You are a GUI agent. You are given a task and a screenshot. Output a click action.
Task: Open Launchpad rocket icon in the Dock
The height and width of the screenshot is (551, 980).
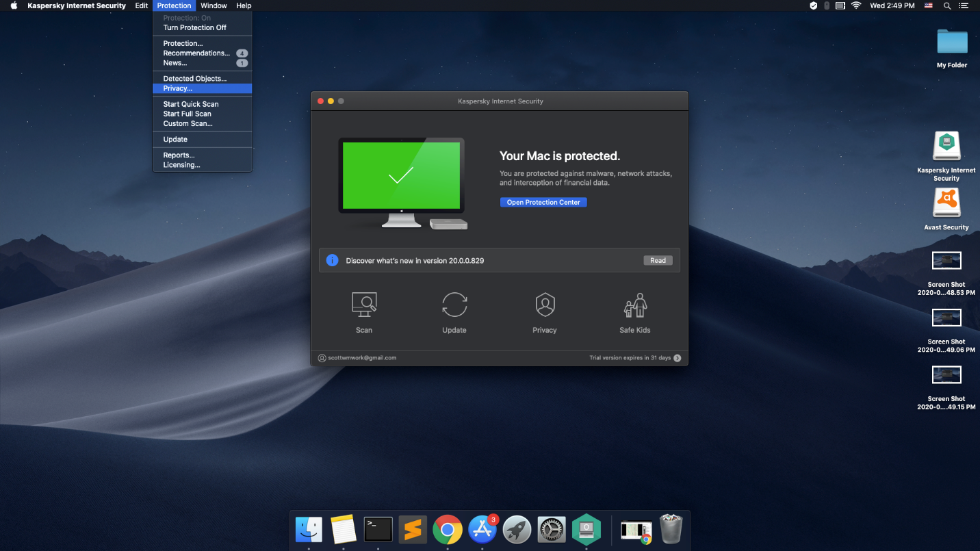click(517, 530)
